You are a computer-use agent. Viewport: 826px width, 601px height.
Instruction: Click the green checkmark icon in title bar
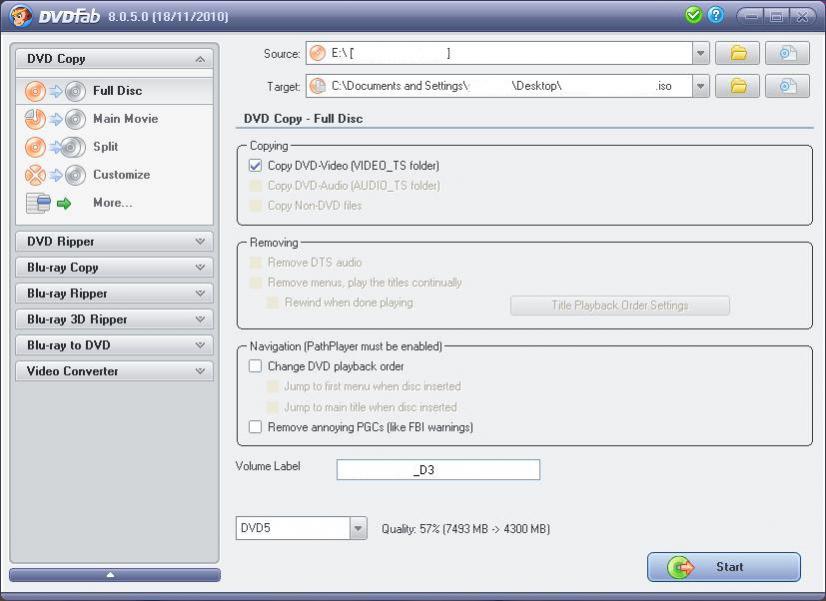click(693, 15)
